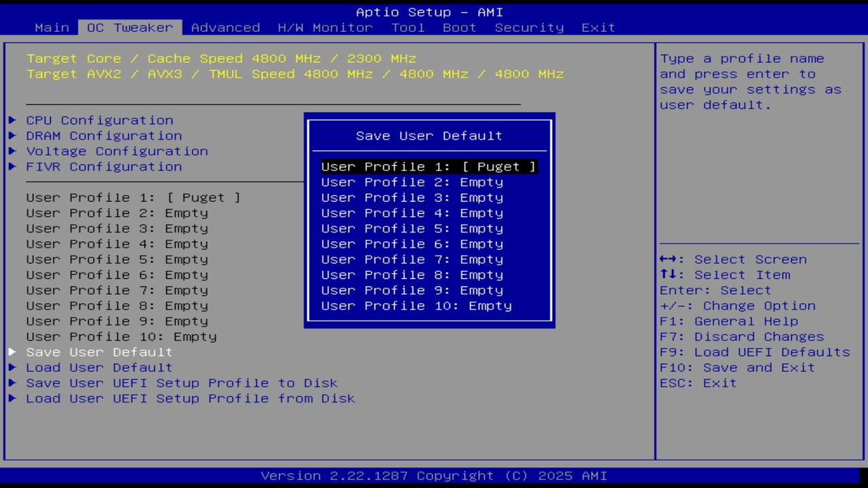Click the F1: General Help hint
This screenshot has width=868, height=488.
click(x=729, y=321)
